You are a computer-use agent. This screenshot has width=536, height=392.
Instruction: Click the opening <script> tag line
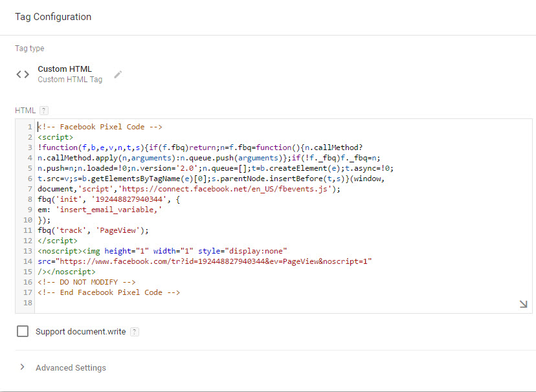[56, 137]
